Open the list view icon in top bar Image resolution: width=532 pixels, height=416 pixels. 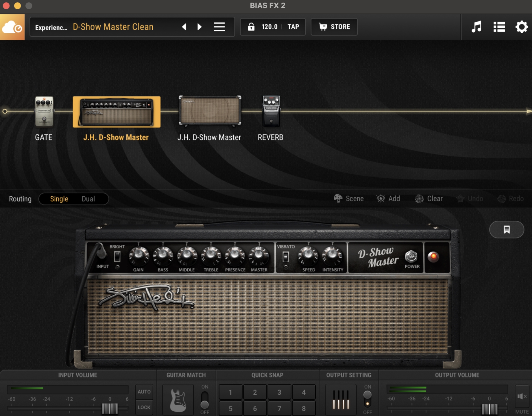click(x=499, y=27)
